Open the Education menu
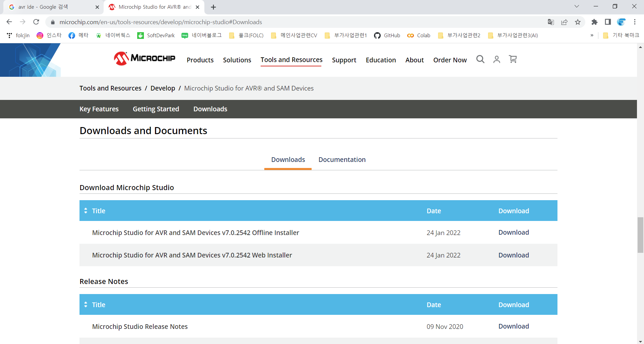 coord(381,60)
